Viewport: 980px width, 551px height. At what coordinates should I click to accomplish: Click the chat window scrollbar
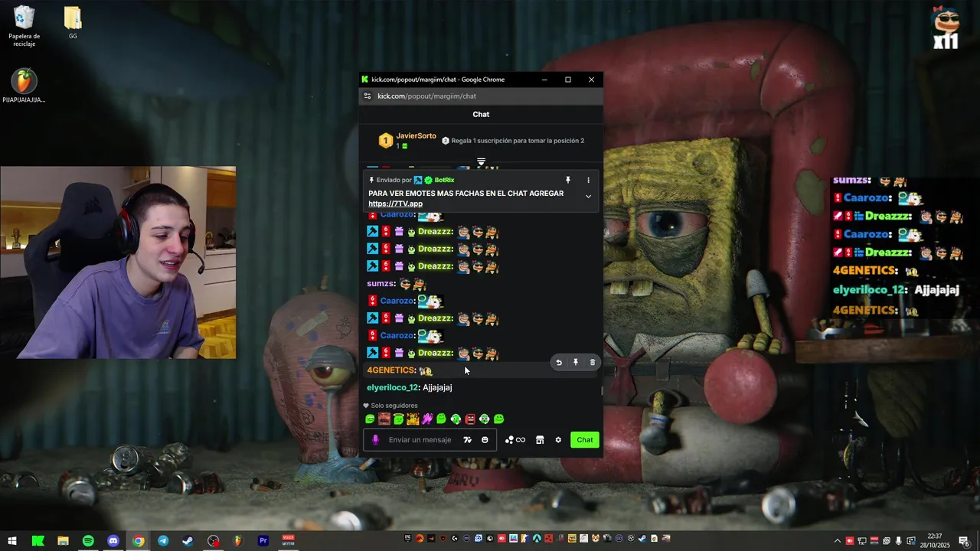click(x=601, y=391)
